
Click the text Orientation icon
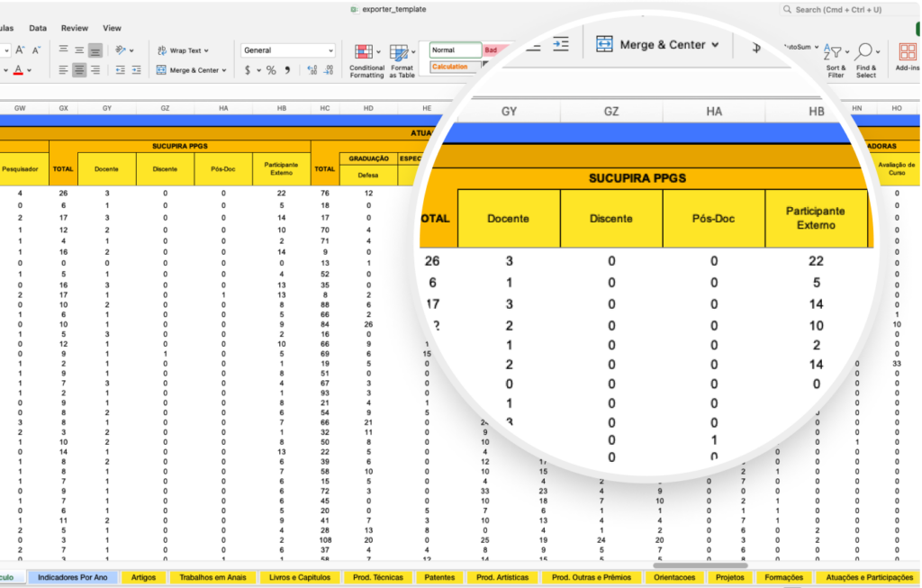coord(121,50)
